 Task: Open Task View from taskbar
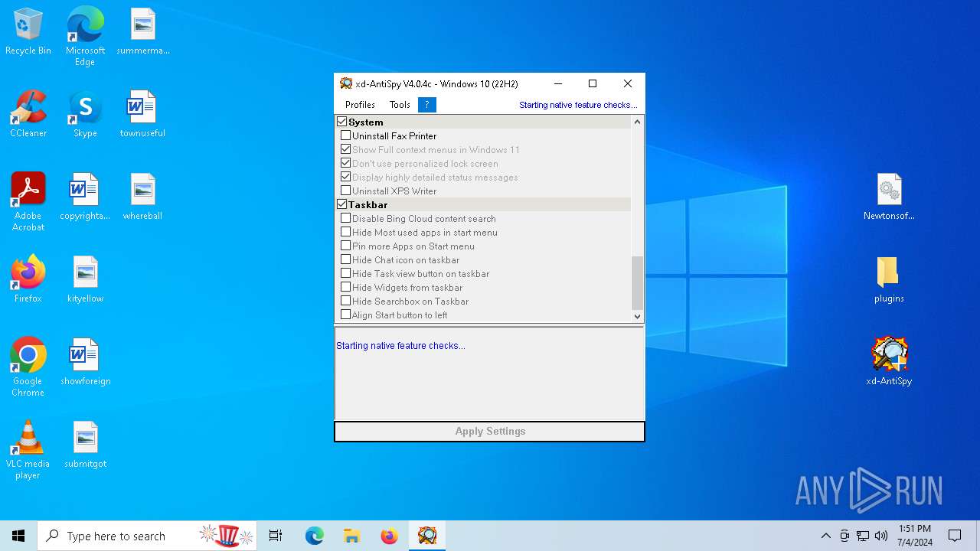(x=276, y=536)
